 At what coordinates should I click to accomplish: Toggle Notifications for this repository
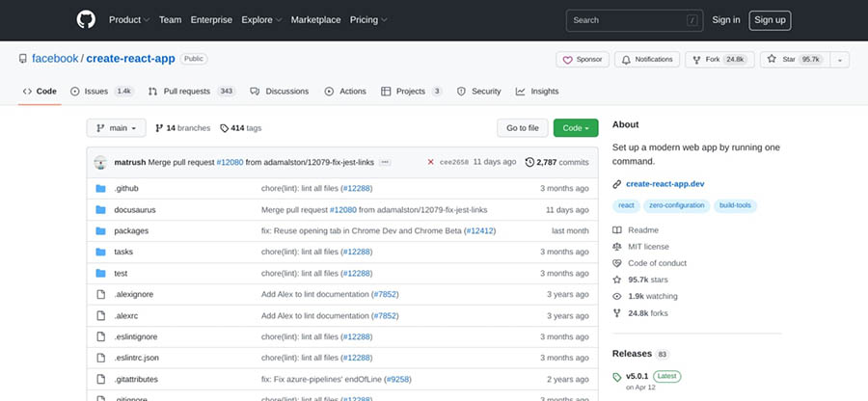(647, 60)
